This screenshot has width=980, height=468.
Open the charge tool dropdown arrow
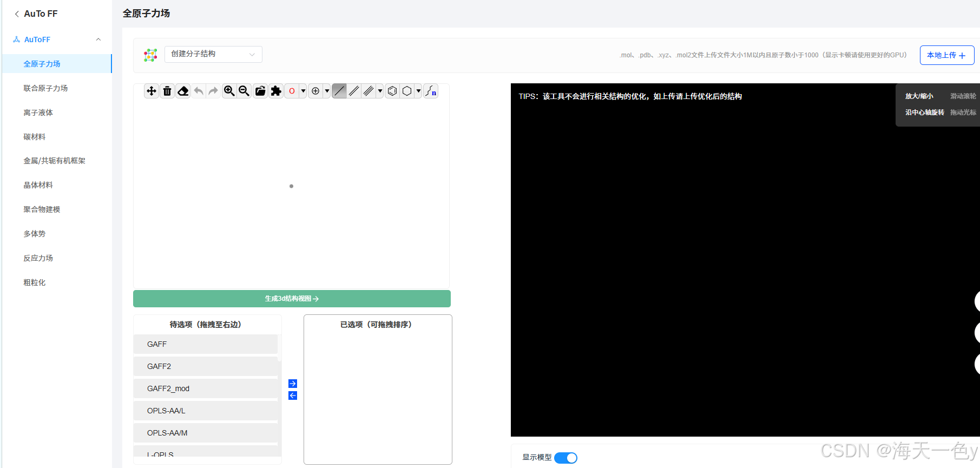pyautogui.click(x=327, y=91)
